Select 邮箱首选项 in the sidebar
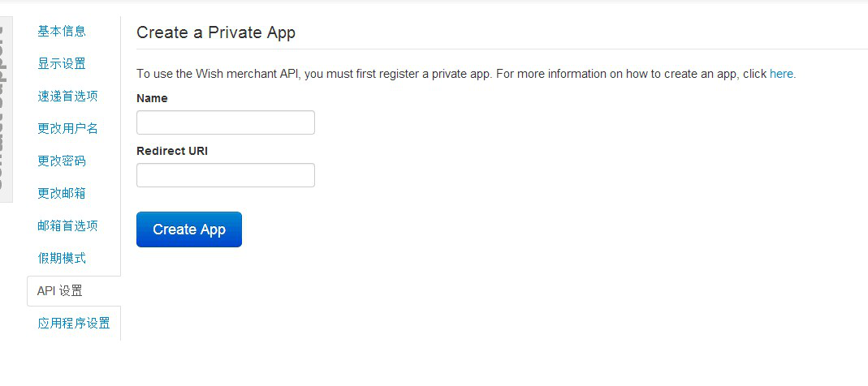868x386 pixels. (67, 226)
